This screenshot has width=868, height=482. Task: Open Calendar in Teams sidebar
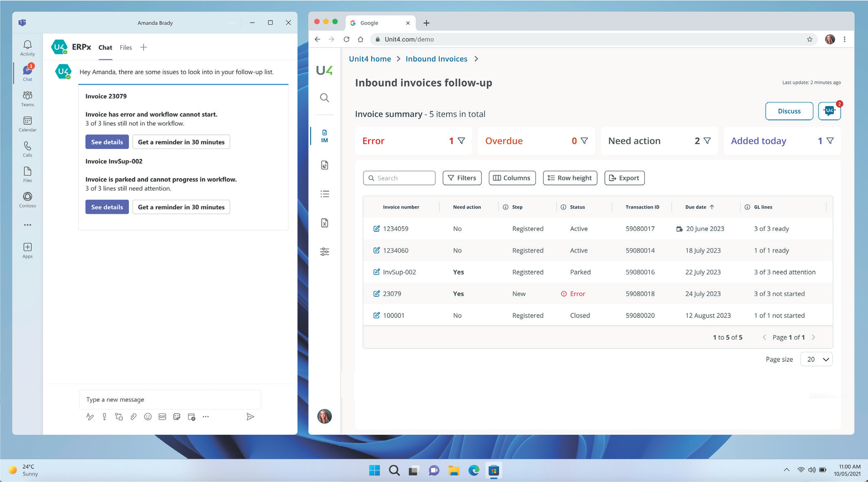click(27, 124)
